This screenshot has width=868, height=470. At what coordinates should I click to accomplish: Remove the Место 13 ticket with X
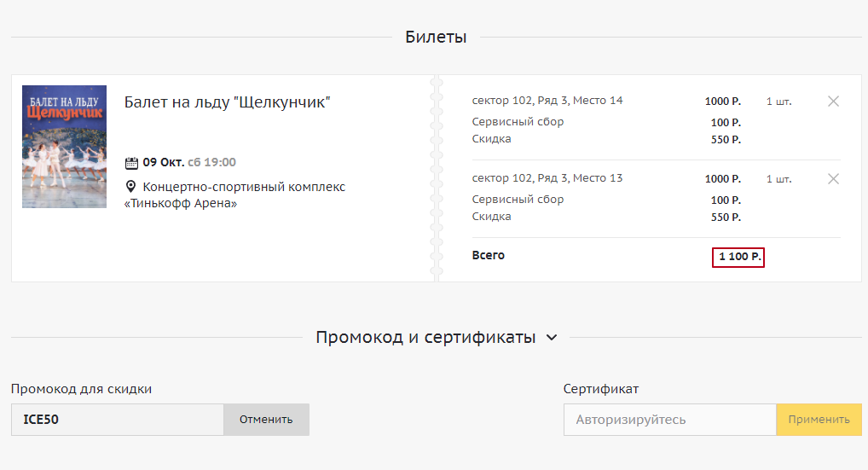(833, 179)
